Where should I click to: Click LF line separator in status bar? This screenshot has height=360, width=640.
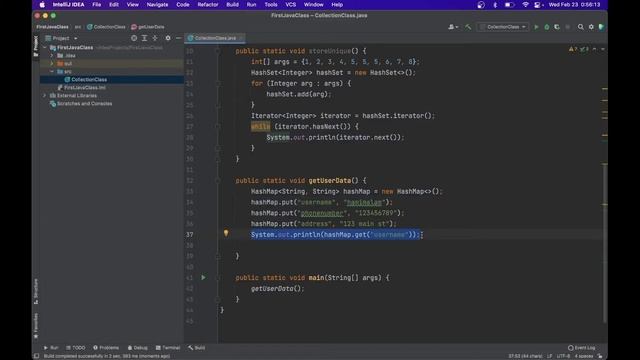(x=549, y=356)
